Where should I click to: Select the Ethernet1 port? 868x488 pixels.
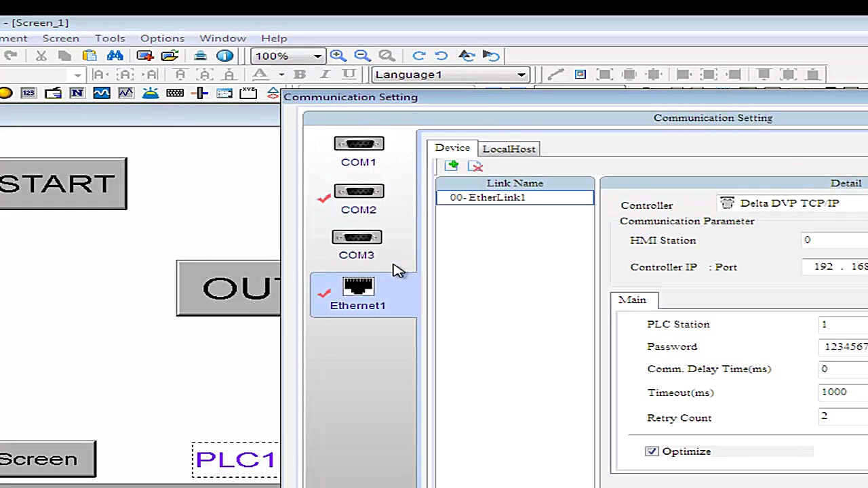pyautogui.click(x=363, y=294)
